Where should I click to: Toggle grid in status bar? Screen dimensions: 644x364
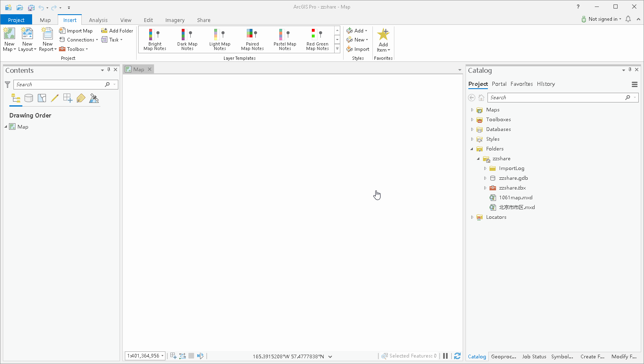[191, 356]
